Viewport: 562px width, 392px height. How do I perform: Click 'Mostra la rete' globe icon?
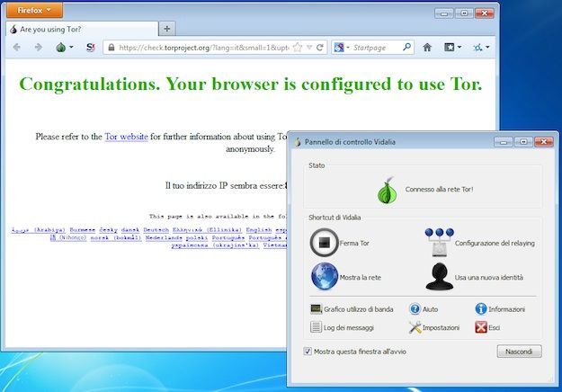[325, 276]
